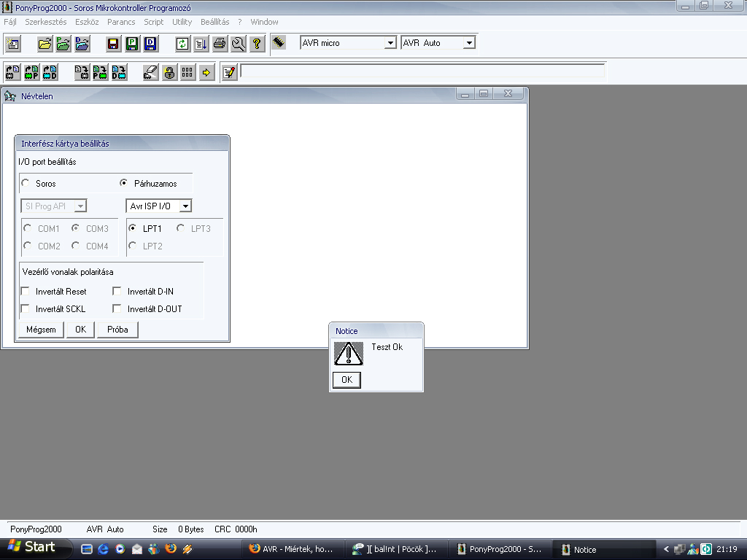747x560 pixels.
Task: Save data file with blue D floppy
Action: [150, 44]
